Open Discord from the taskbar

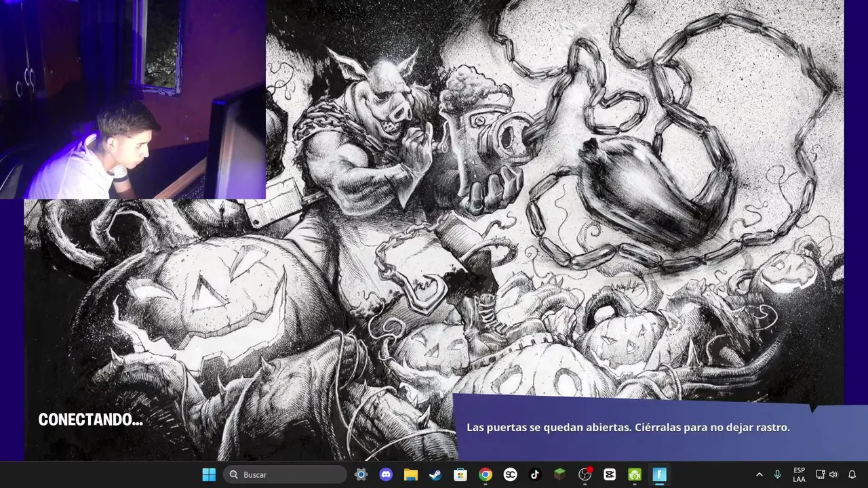386,474
